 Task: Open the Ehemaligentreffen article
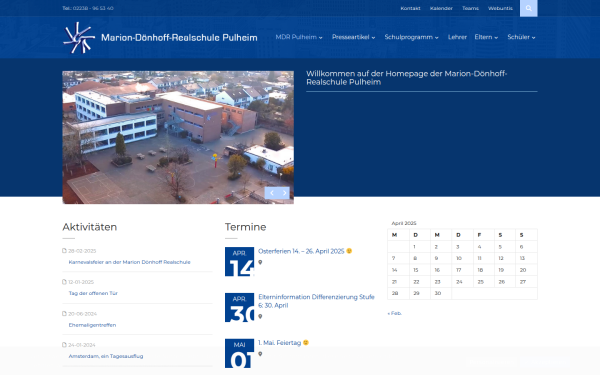pyautogui.click(x=92, y=325)
